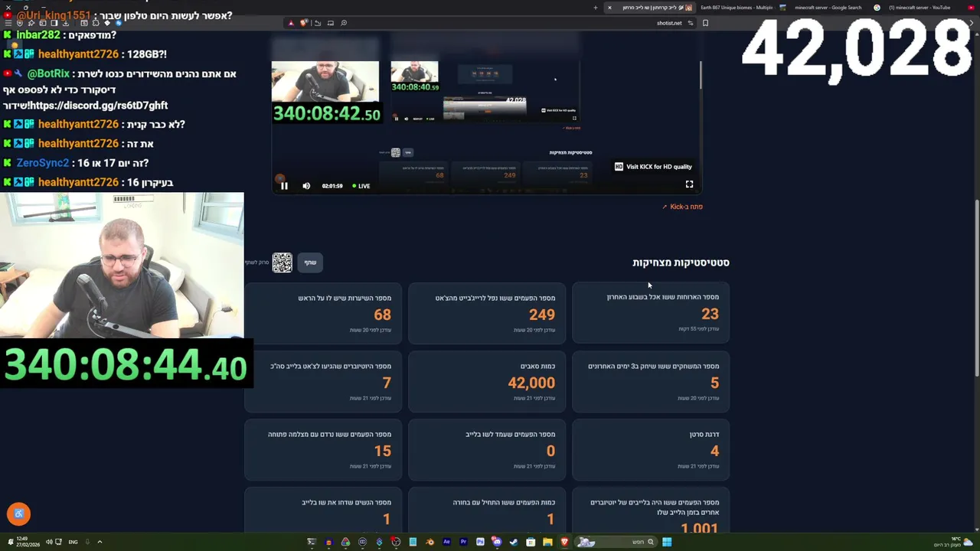This screenshot has height=551, width=980.
Task: Click the stat card showing 249
Action: pyautogui.click(x=487, y=312)
